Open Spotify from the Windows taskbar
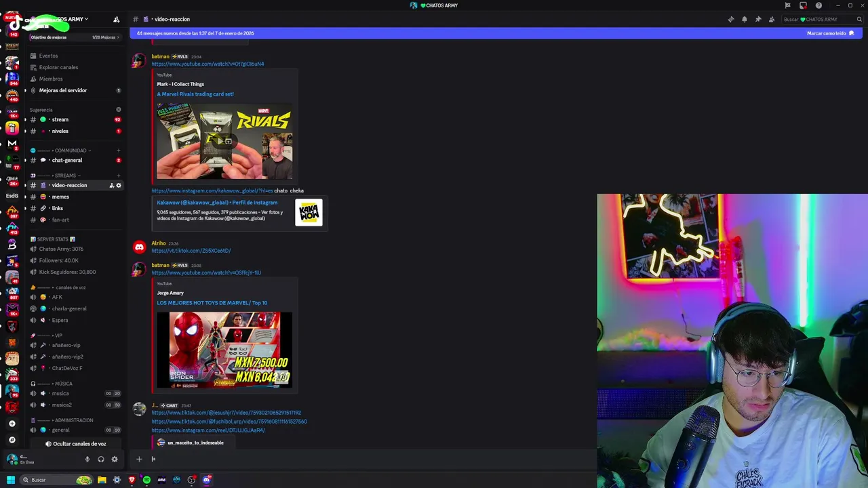Image resolution: width=868 pixels, height=488 pixels. pyautogui.click(x=146, y=480)
